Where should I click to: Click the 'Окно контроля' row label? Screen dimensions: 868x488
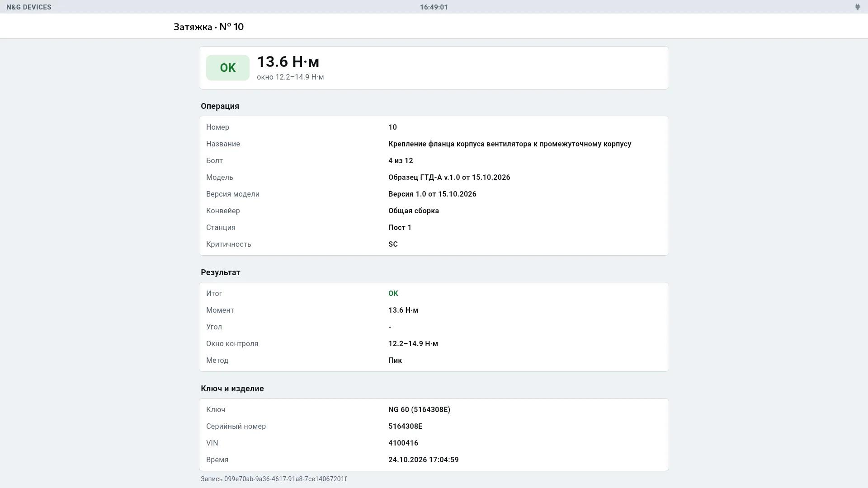(232, 344)
